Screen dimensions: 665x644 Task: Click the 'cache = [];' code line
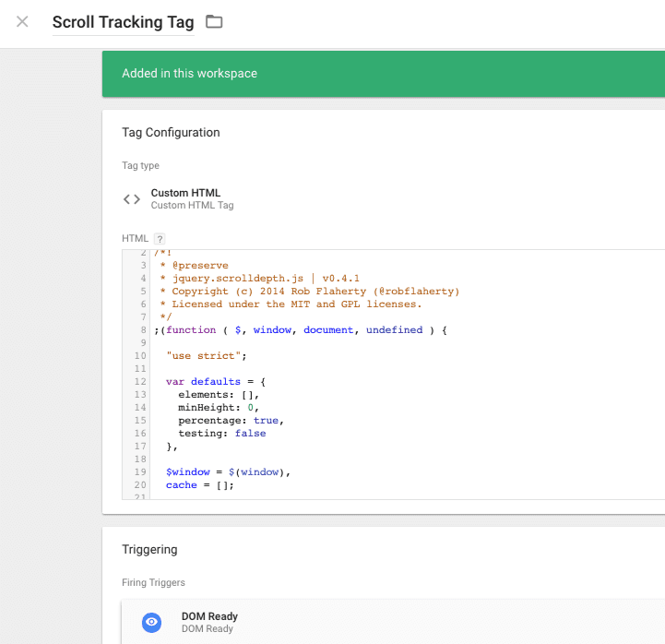[200, 485]
